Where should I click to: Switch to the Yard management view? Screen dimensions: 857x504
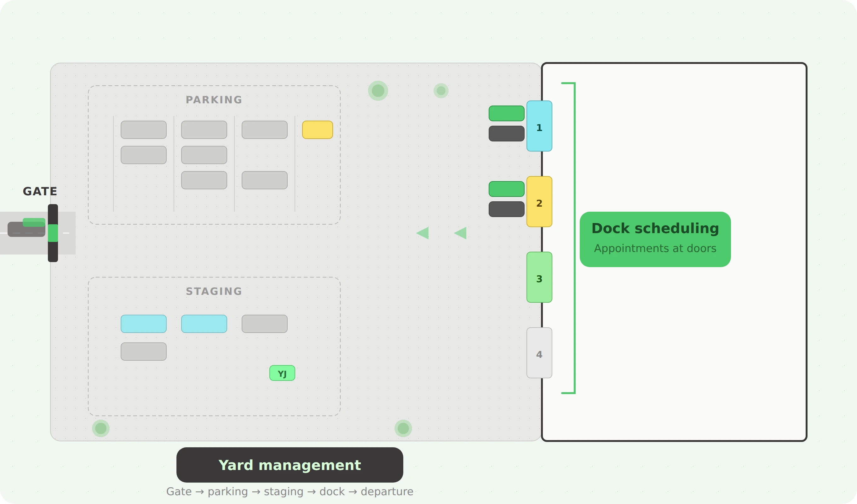coord(290,465)
